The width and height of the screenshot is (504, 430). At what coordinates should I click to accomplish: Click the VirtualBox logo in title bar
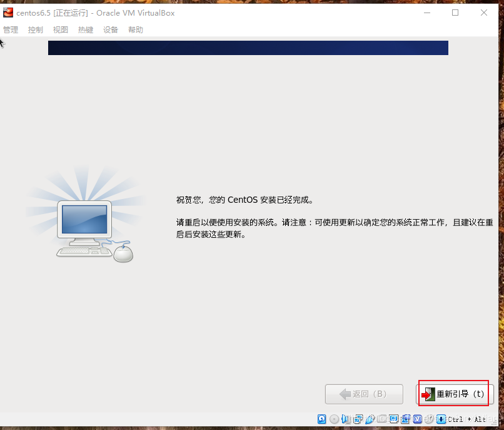click(x=8, y=13)
